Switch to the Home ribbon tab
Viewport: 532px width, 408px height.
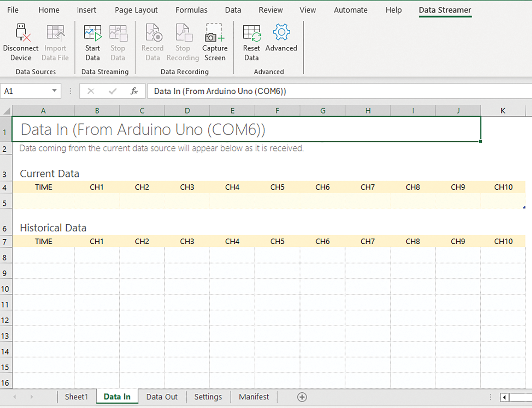click(49, 10)
